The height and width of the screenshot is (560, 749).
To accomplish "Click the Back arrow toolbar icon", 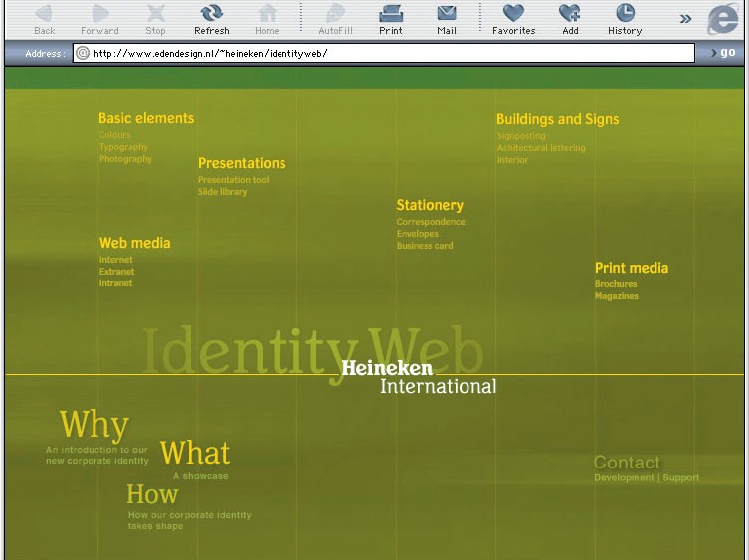I will [45, 13].
